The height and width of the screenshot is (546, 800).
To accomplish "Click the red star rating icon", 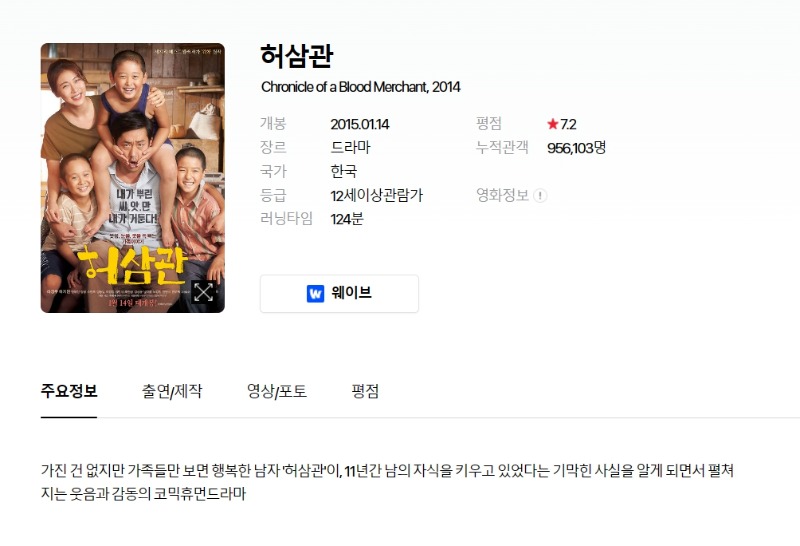I will (553, 124).
